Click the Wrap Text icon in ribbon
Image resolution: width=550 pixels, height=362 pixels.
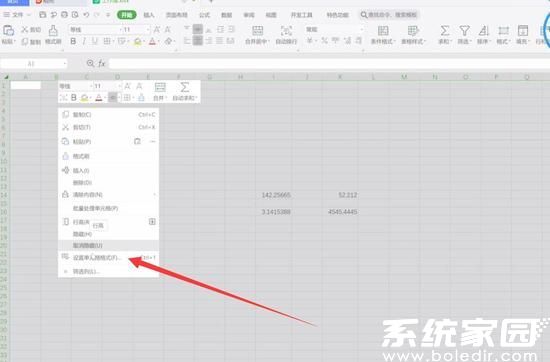click(286, 31)
